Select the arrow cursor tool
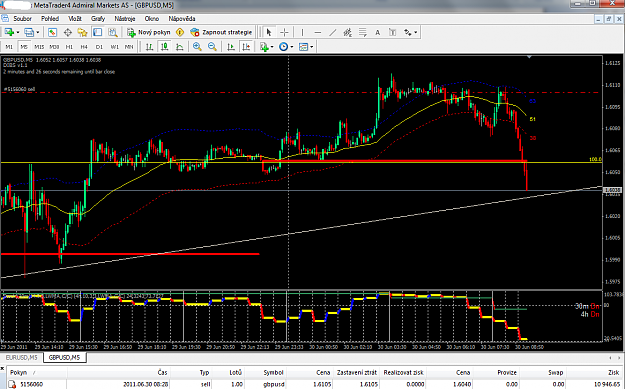The height and width of the screenshot is (389, 625). pos(269,32)
